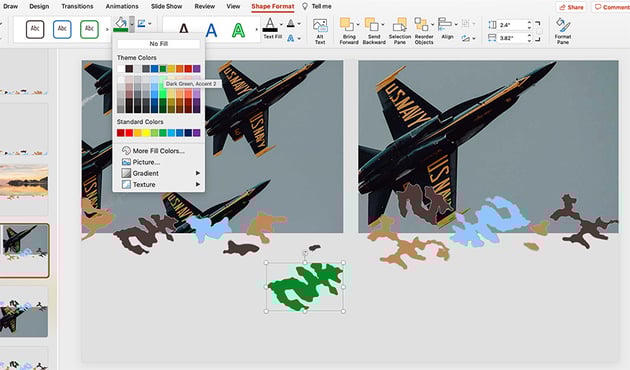Select the Shape Format tab

pyautogui.click(x=273, y=6)
